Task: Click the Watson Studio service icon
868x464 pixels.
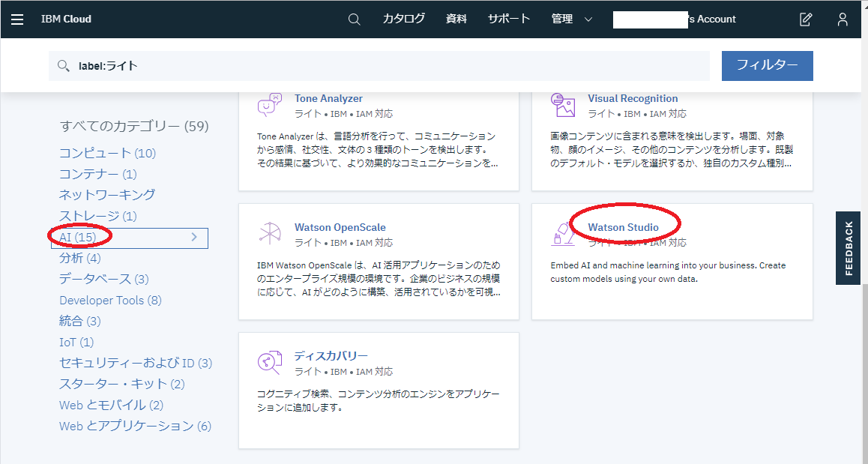Action: (x=563, y=234)
